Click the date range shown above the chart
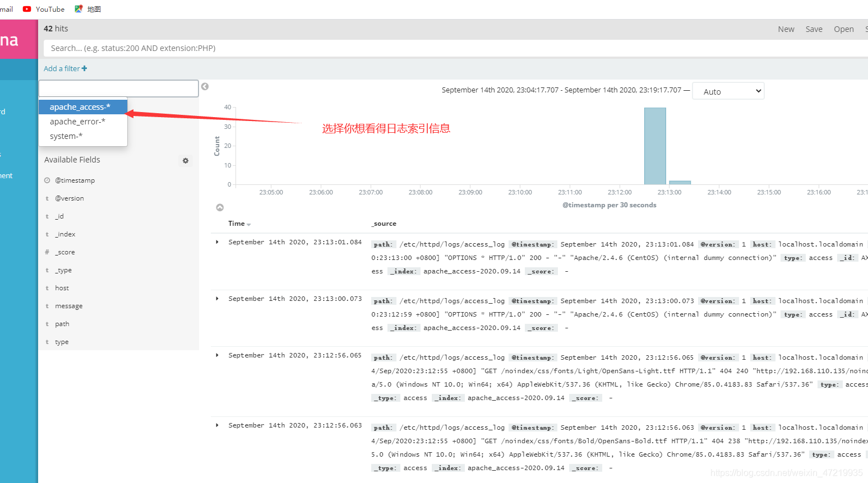This screenshot has width=868, height=483. click(561, 90)
